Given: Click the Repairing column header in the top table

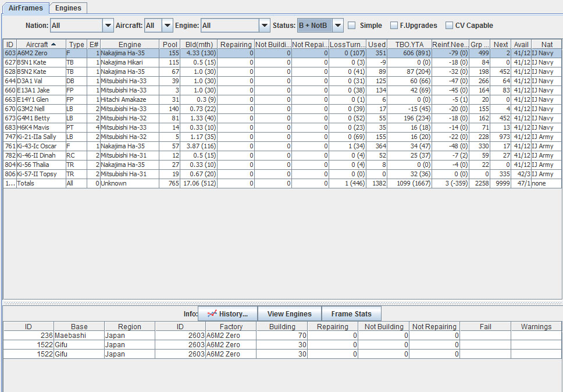Looking at the screenshot, I should [x=236, y=45].
